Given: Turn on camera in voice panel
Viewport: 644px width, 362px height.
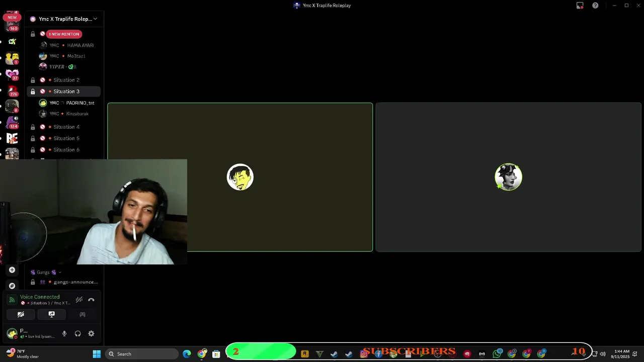Looking at the screenshot, I should [21, 314].
